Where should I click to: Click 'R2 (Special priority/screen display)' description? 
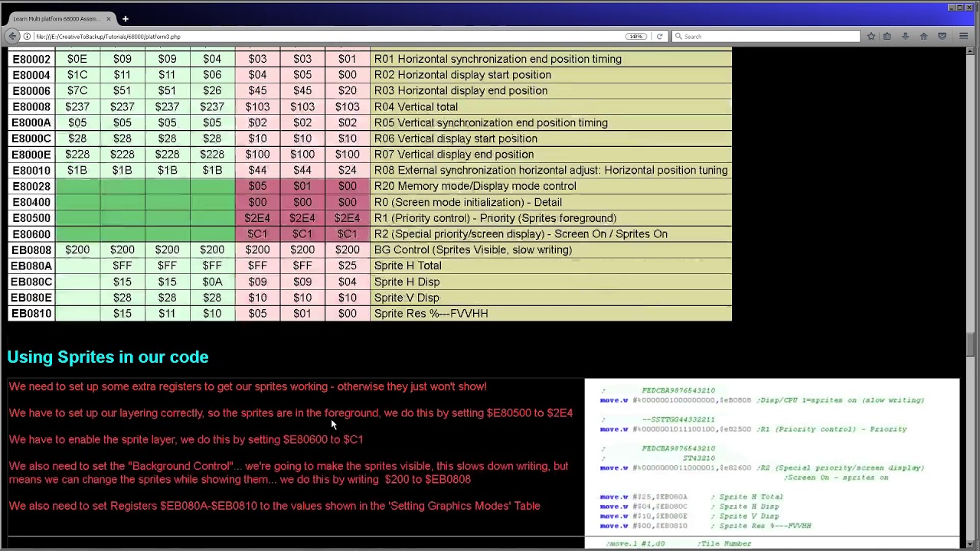[521, 234]
